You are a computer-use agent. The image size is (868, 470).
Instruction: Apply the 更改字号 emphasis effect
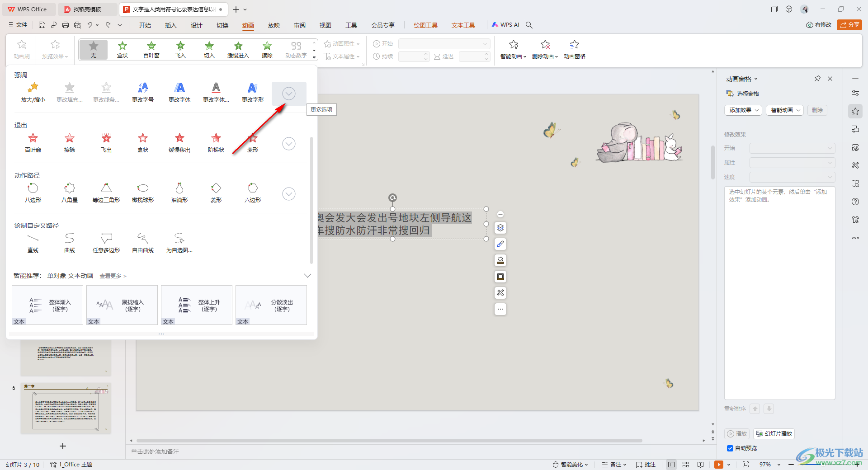143,92
